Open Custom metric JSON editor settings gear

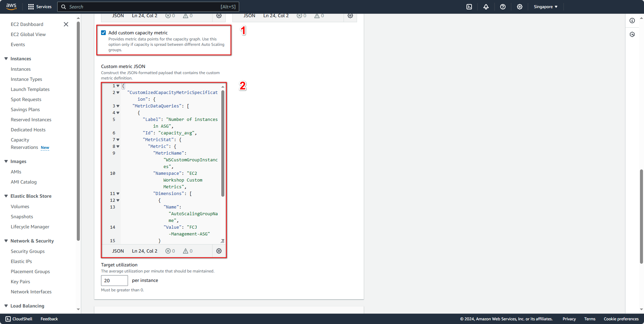(219, 251)
